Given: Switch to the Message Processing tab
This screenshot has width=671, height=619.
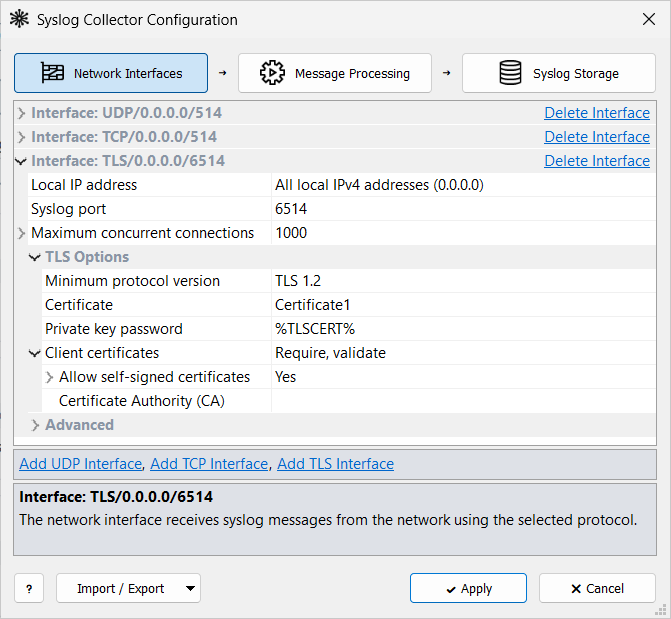Looking at the screenshot, I should click(335, 73).
